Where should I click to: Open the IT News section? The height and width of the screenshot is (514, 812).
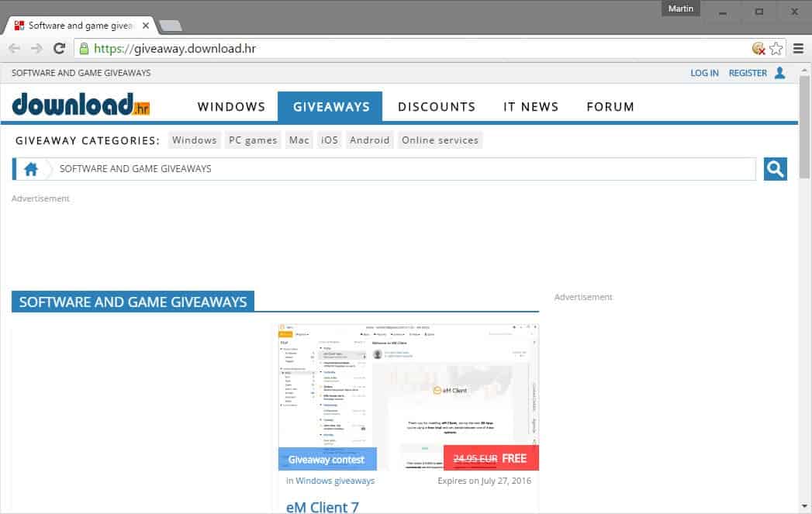(530, 107)
